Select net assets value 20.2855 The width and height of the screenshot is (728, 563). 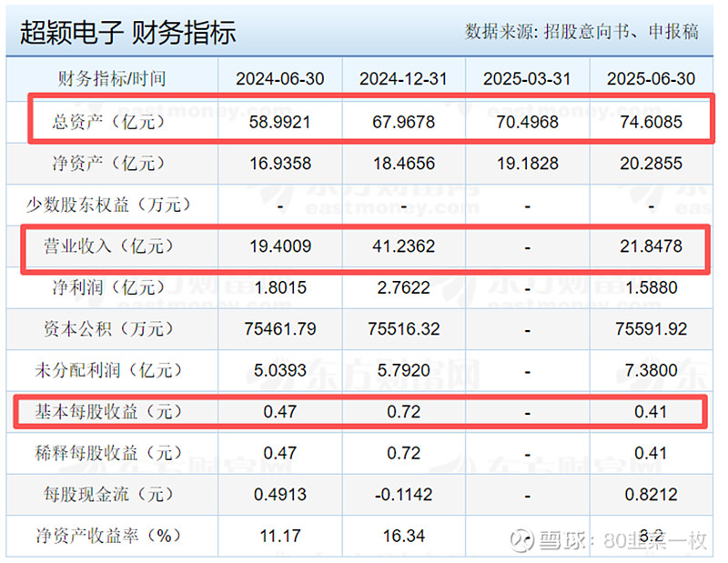click(x=651, y=164)
